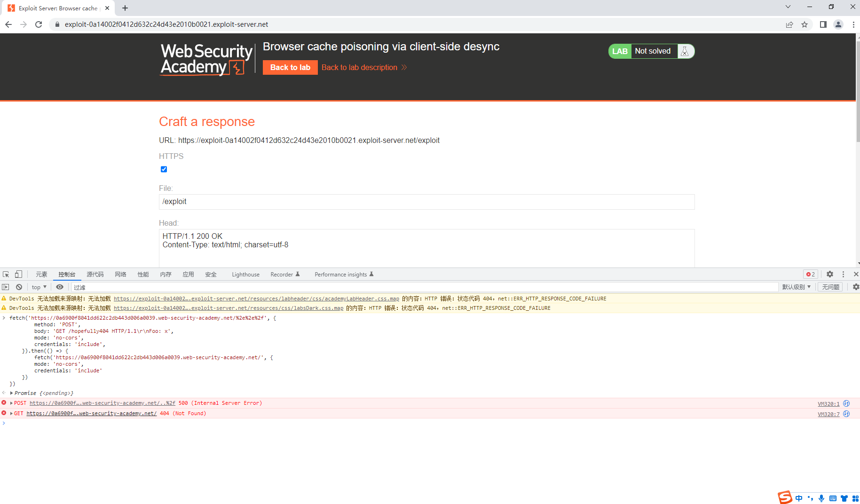Click the network request icon beside VM320:7
The image size is (860, 504).
coord(846,414)
